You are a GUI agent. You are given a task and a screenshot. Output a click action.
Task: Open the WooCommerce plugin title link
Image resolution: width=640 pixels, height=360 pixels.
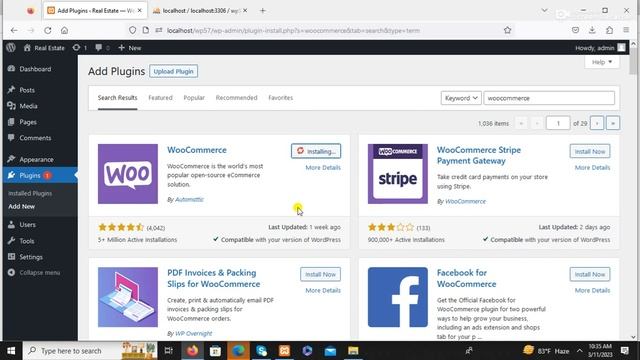pyautogui.click(x=197, y=150)
